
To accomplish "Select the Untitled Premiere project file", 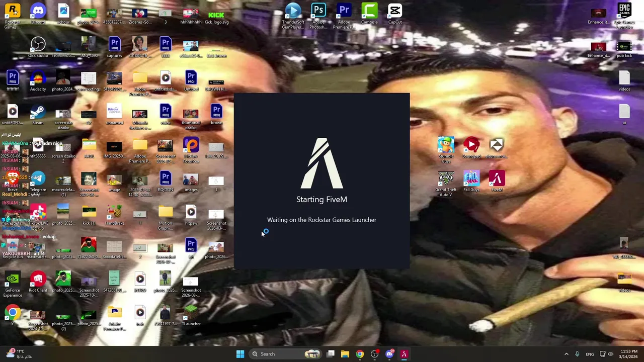I will (x=191, y=81).
